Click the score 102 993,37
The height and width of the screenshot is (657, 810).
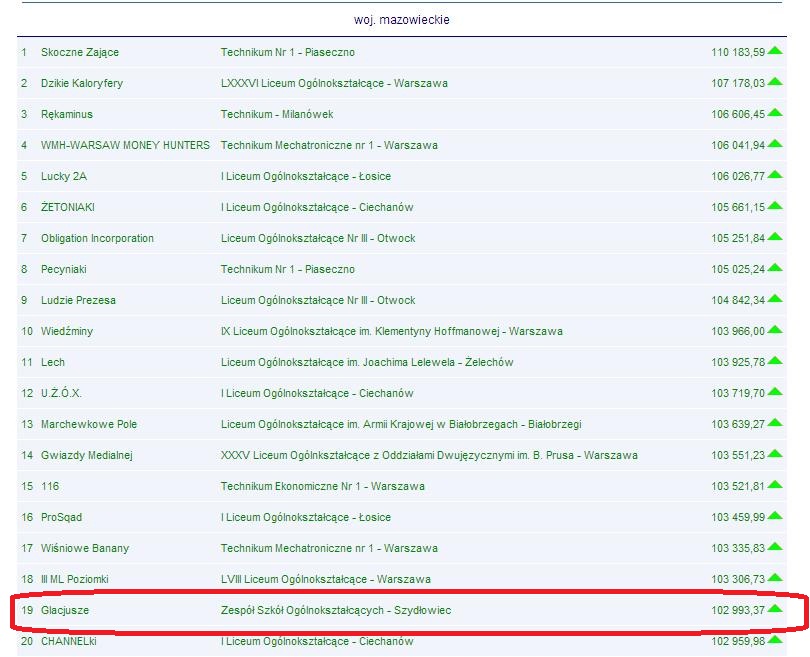click(738, 610)
